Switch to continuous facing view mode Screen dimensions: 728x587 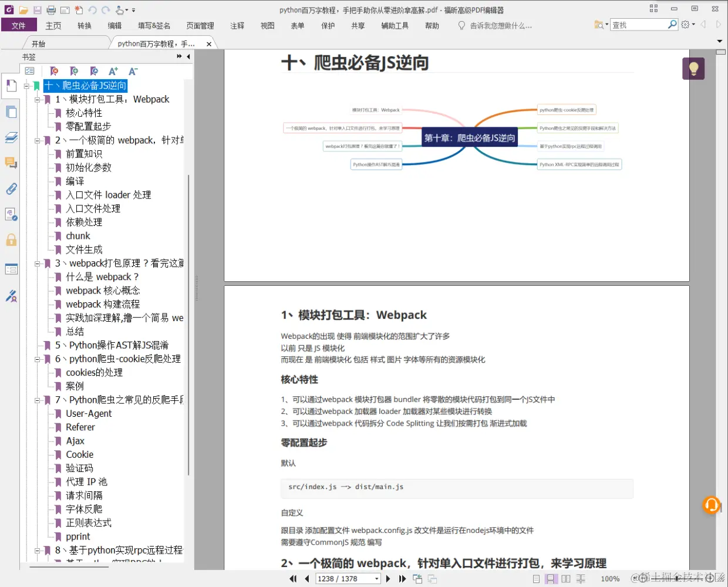point(581,579)
